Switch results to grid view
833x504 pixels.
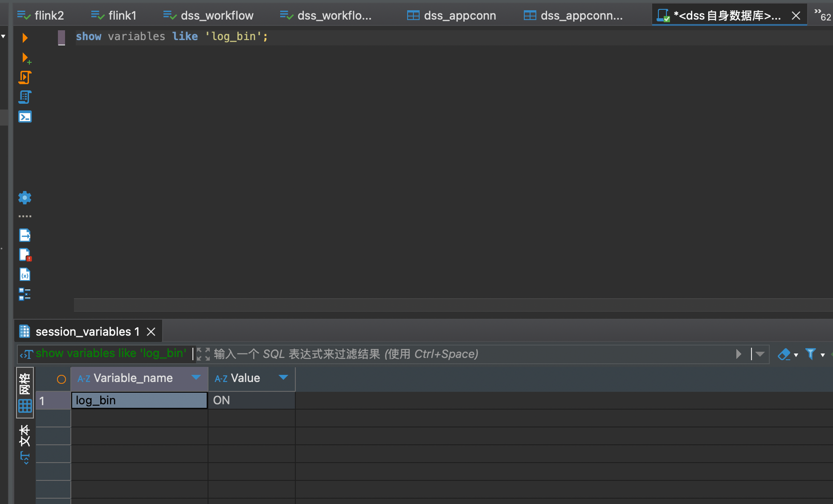tap(25, 393)
